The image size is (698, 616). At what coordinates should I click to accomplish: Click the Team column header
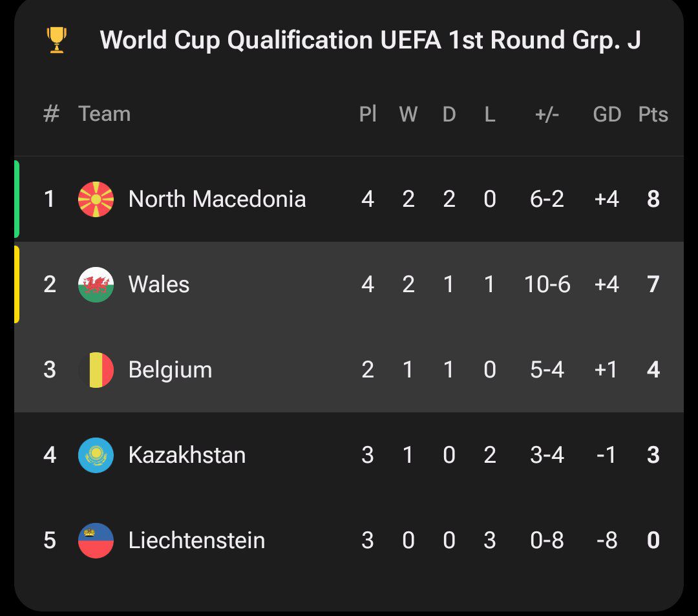104,114
